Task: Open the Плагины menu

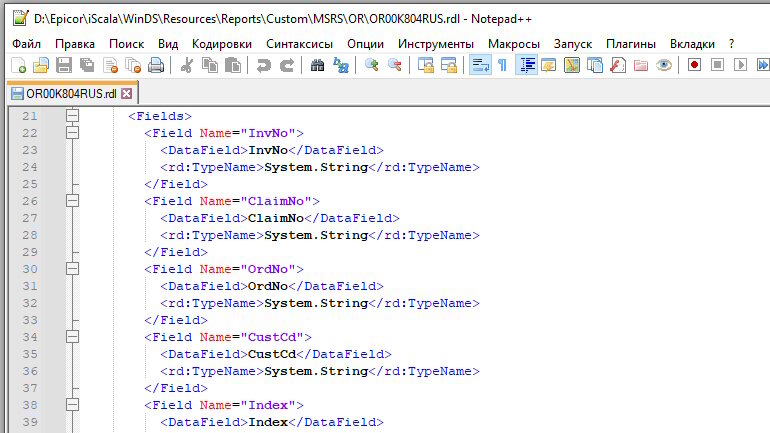Action: pos(631,44)
